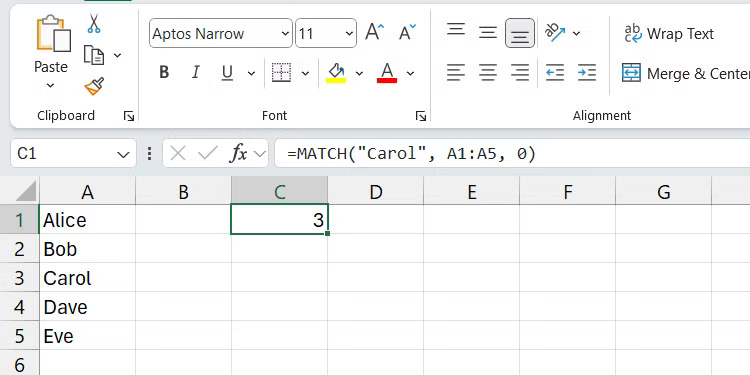Open underline style dropdown arrow

point(251,73)
